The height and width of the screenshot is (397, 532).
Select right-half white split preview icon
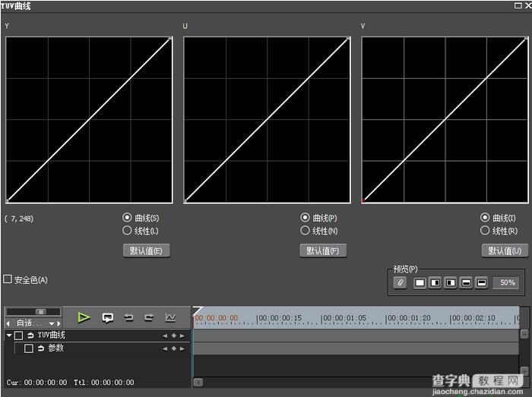(x=451, y=282)
